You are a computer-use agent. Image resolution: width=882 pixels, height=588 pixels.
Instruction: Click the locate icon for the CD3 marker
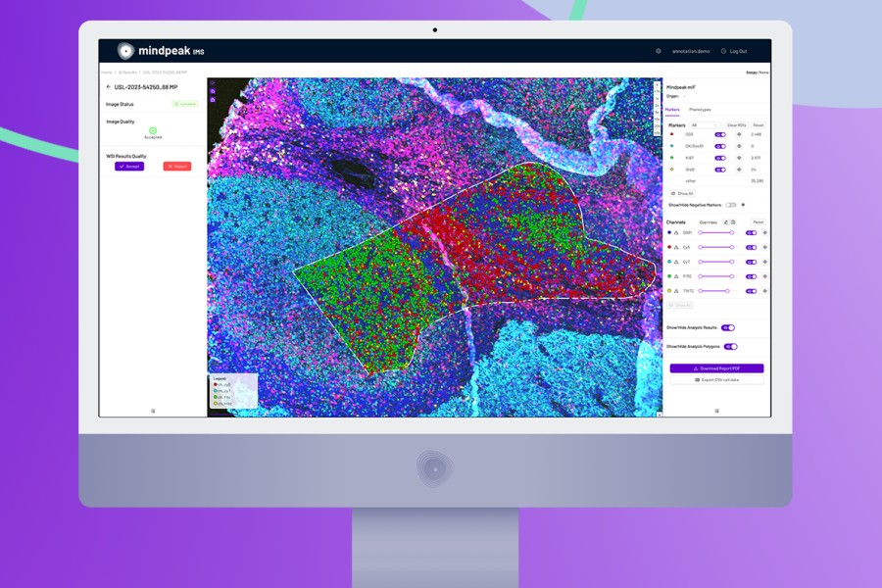click(x=739, y=134)
